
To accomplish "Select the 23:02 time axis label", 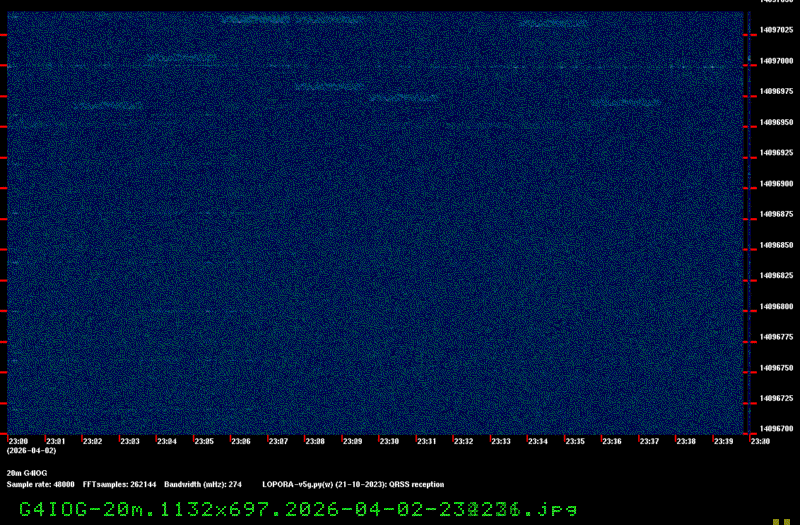I will (x=92, y=441).
